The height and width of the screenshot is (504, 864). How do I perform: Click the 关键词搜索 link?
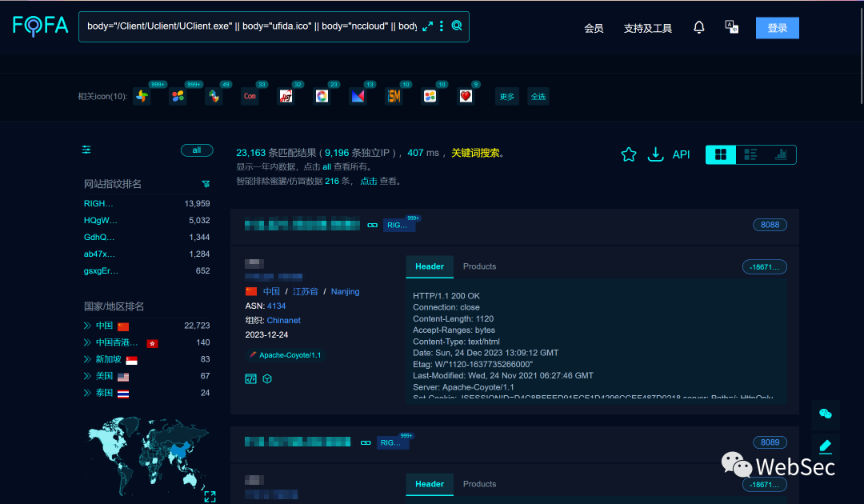(x=475, y=153)
